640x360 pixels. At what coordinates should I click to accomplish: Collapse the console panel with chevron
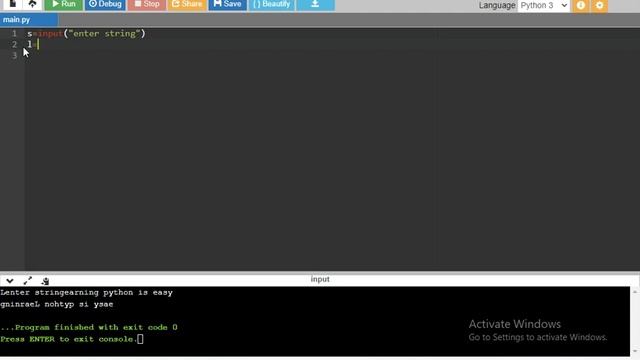(x=10, y=281)
